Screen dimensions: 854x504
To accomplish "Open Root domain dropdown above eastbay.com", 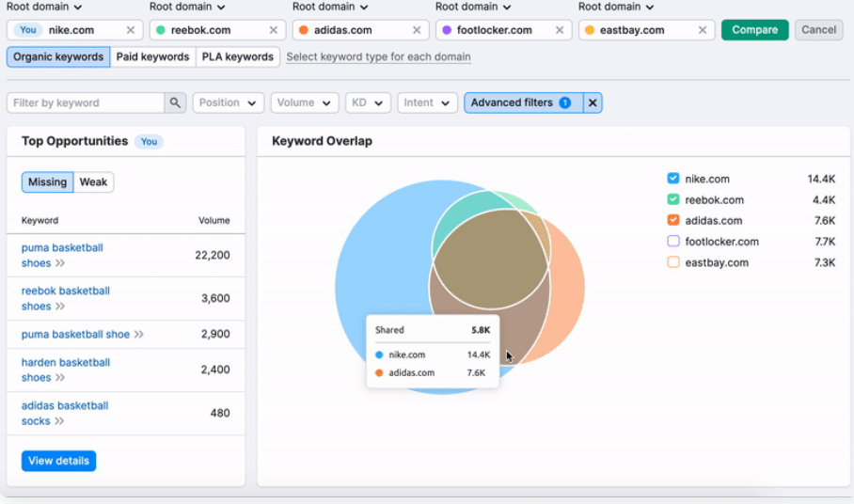I will click(616, 8).
